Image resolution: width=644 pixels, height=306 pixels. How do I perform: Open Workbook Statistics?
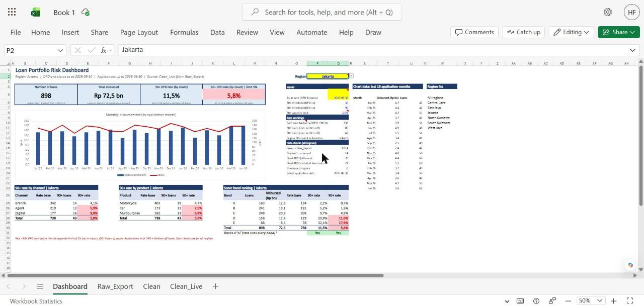(x=36, y=301)
